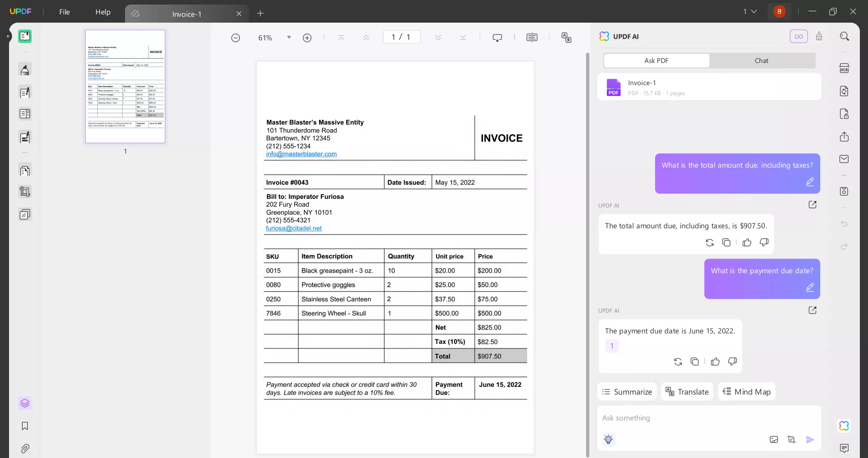Expand the window count dropdown

(x=750, y=12)
